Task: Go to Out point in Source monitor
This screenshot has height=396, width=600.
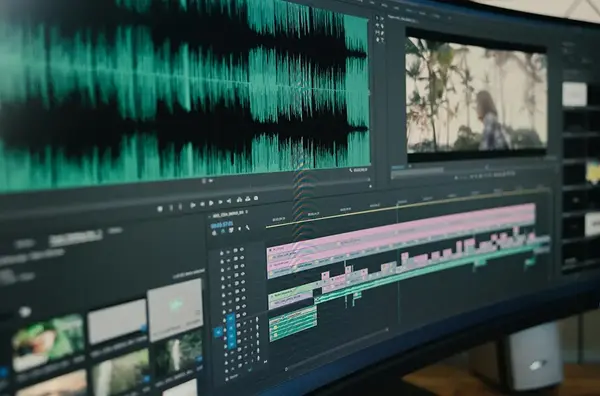Action: (x=229, y=201)
